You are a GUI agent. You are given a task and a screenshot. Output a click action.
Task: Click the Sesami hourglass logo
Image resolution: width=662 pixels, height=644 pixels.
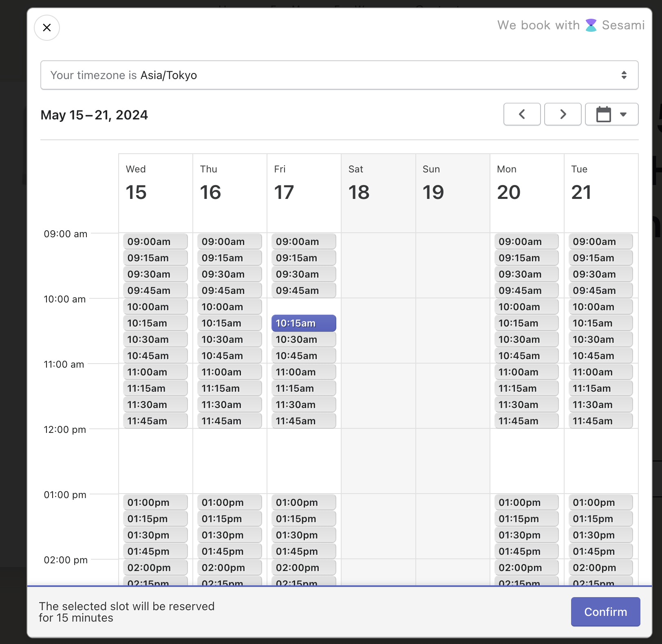point(591,25)
